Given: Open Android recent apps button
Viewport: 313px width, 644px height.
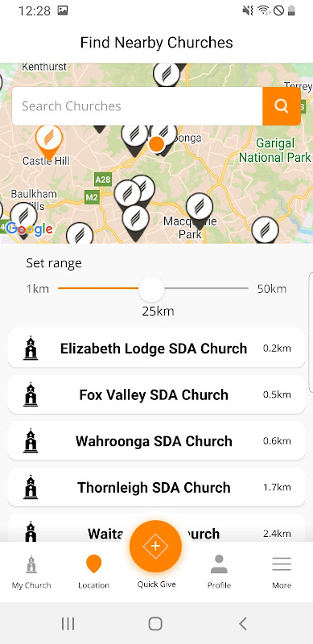Looking at the screenshot, I should 68,624.
